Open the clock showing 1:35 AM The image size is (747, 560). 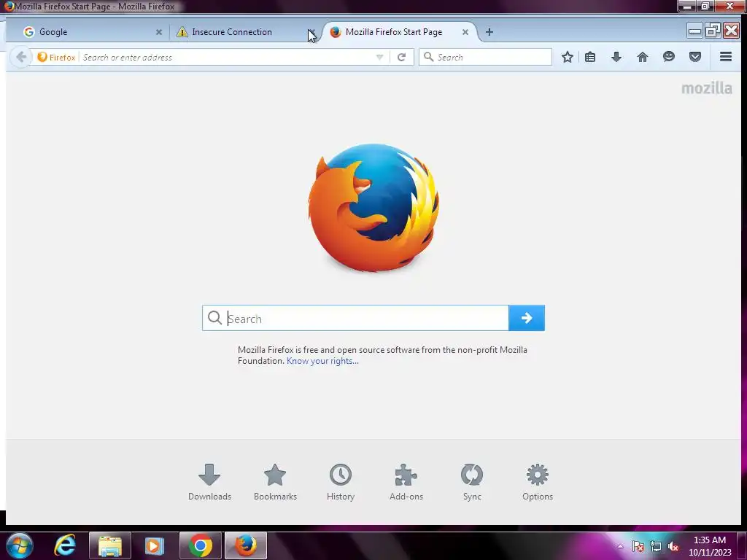710,546
